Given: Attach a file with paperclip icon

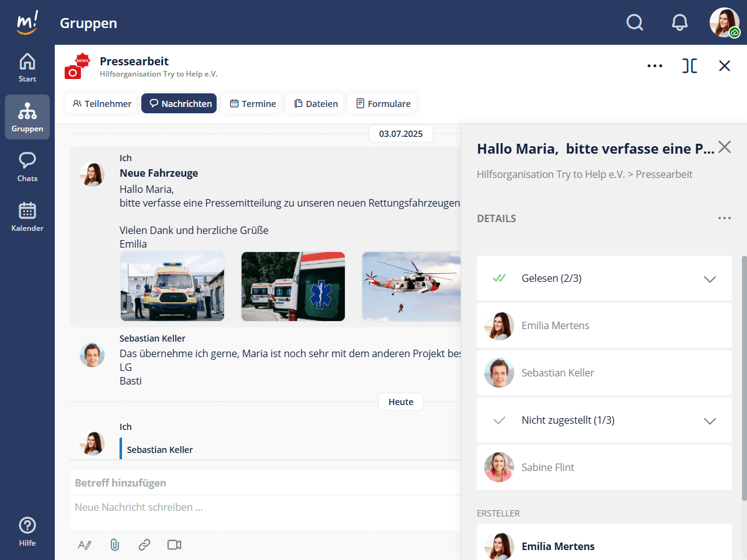Looking at the screenshot, I should pyautogui.click(x=115, y=545).
